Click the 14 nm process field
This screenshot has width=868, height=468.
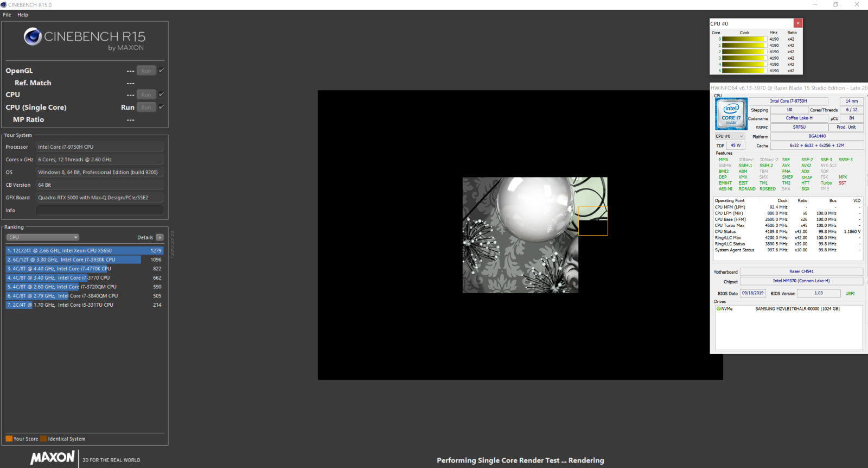(852, 101)
